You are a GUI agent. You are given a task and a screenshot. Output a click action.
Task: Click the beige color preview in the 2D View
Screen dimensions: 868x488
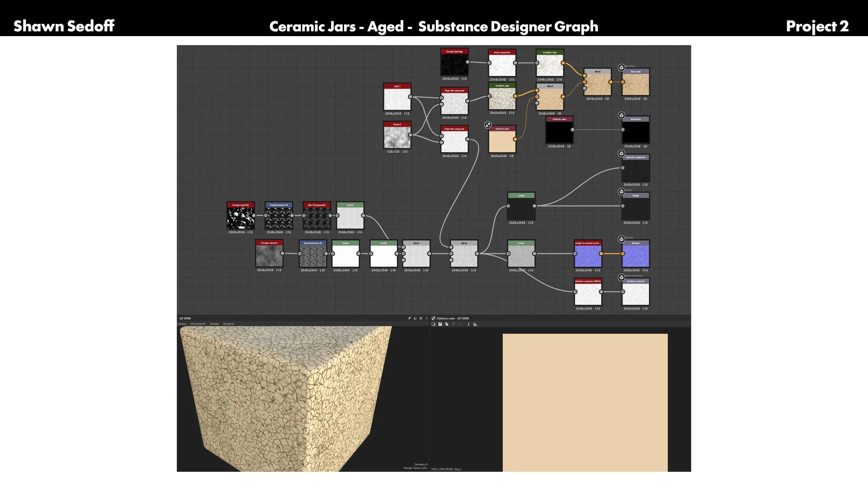coord(585,403)
